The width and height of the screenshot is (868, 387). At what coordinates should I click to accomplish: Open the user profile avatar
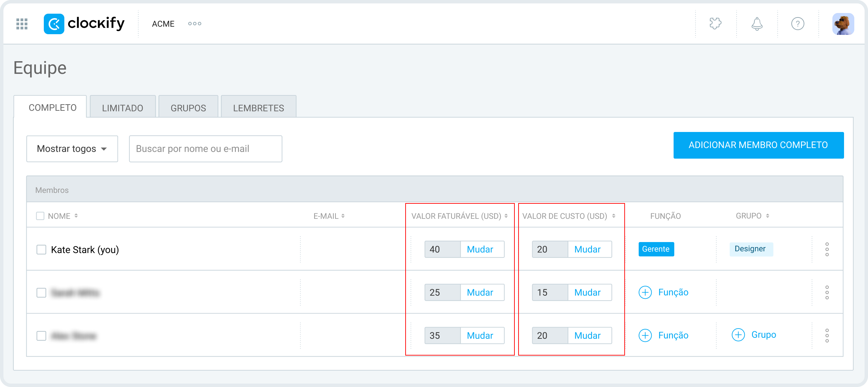(843, 24)
